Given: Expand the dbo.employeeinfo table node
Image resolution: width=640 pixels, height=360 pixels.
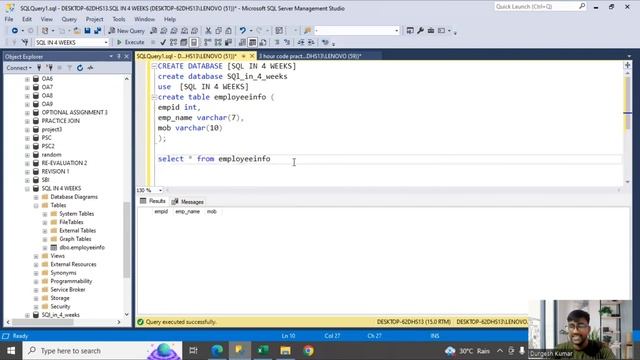Looking at the screenshot, I should (x=45, y=248).
